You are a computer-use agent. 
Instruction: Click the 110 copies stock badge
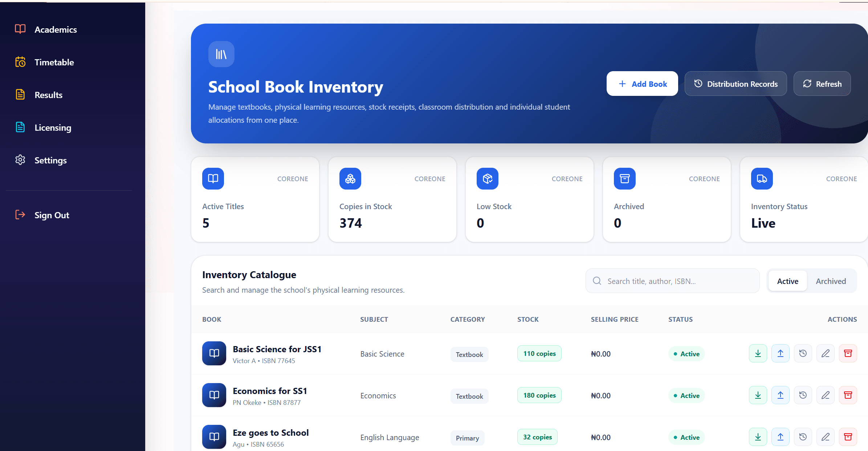539,353
